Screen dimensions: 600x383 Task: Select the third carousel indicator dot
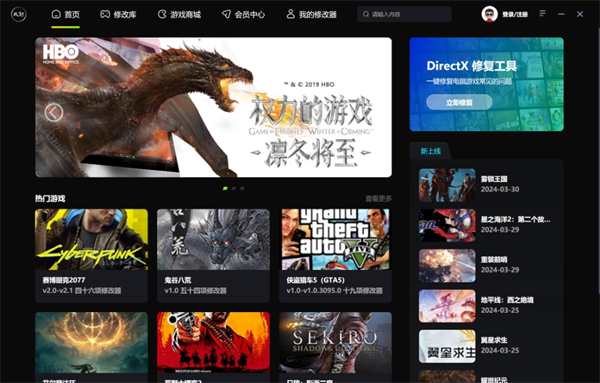[x=242, y=188]
